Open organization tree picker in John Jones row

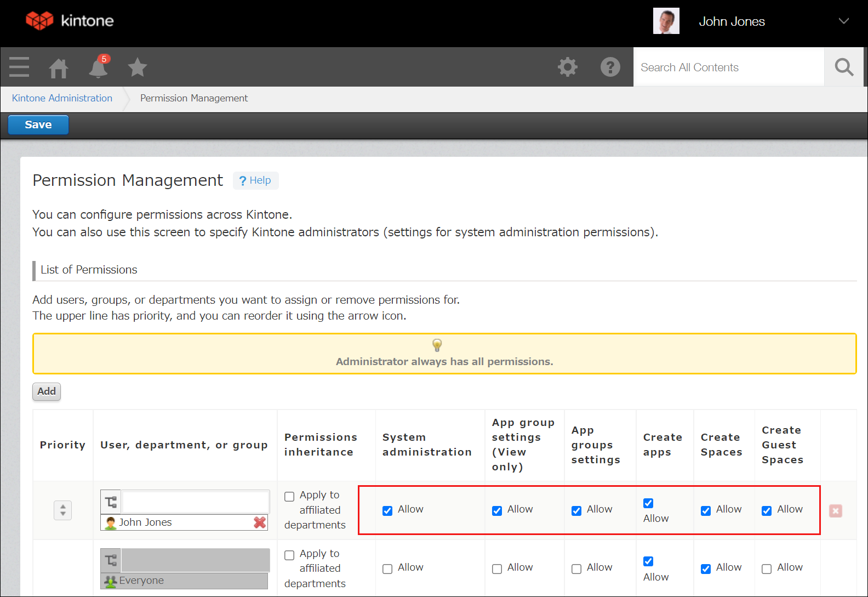[x=111, y=502]
